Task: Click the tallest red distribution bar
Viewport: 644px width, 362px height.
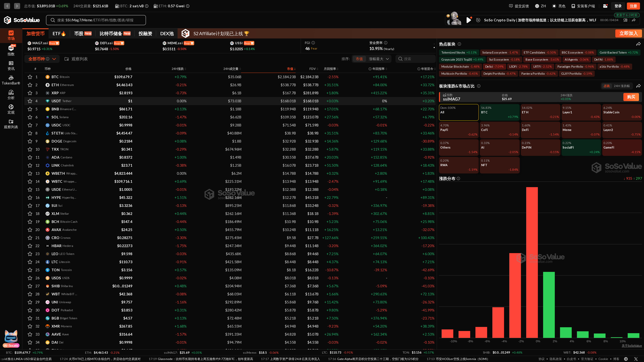Action: coord(532,262)
